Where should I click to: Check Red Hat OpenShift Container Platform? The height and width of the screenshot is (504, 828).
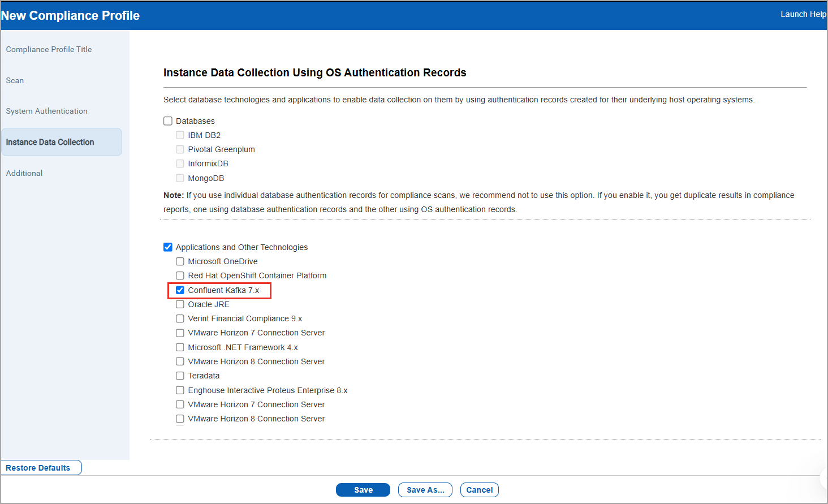180,275
